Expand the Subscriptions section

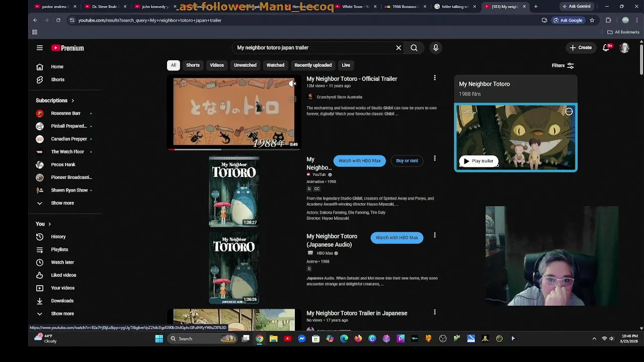55,101
